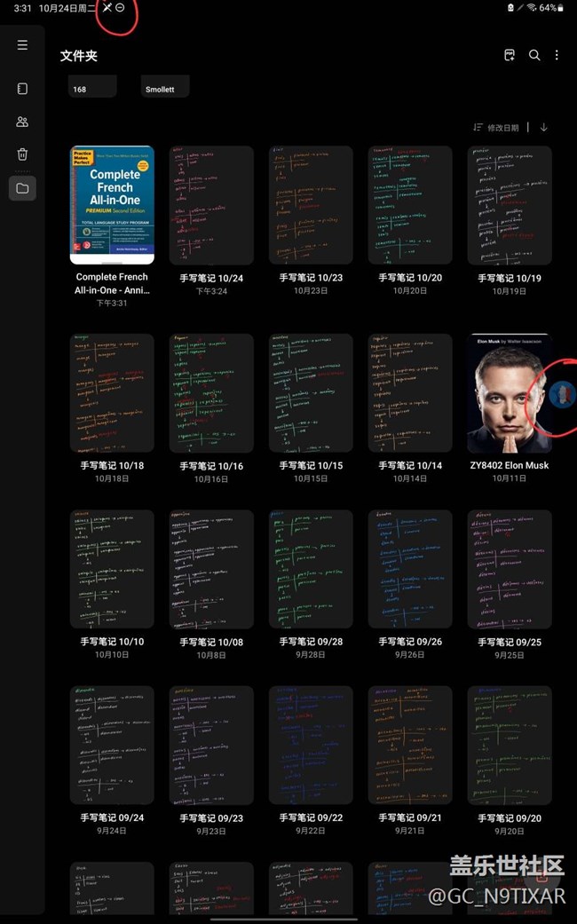The height and width of the screenshot is (924, 577).
Task: Open the Complete French All-in-One note
Action: (x=112, y=205)
